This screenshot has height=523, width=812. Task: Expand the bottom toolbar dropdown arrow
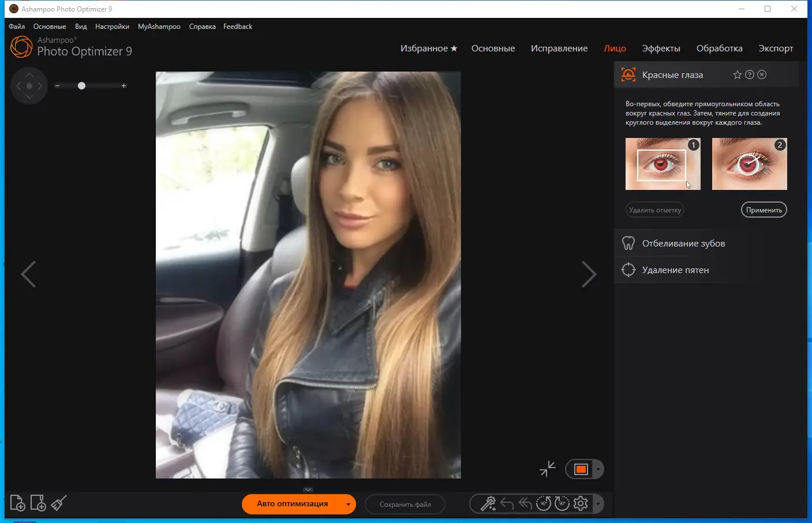click(598, 504)
